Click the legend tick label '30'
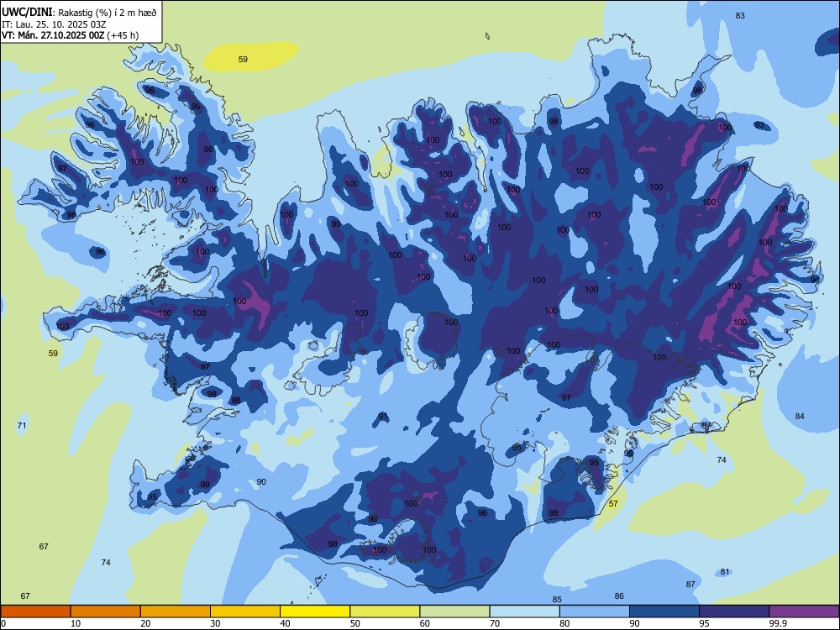 pos(215,623)
